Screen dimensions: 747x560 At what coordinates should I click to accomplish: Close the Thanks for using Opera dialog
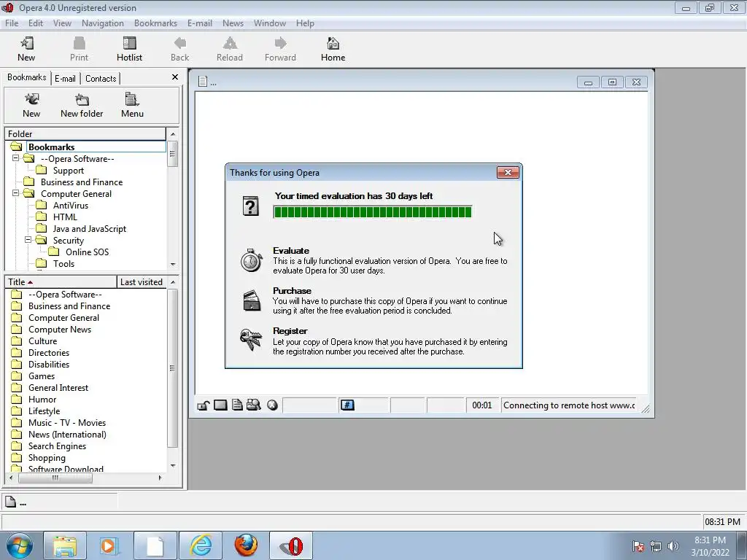508,172
